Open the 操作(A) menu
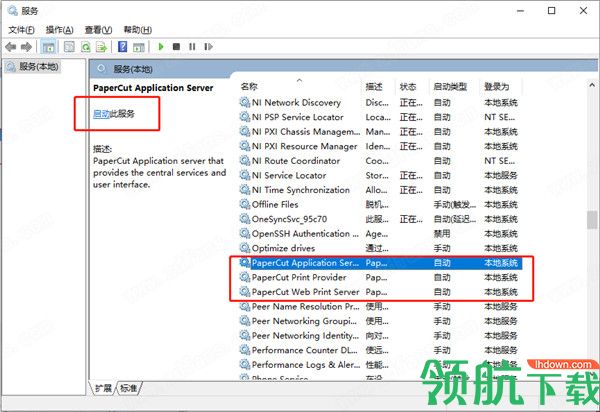The height and width of the screenshot is (412, 600). (x=60, y=29)
